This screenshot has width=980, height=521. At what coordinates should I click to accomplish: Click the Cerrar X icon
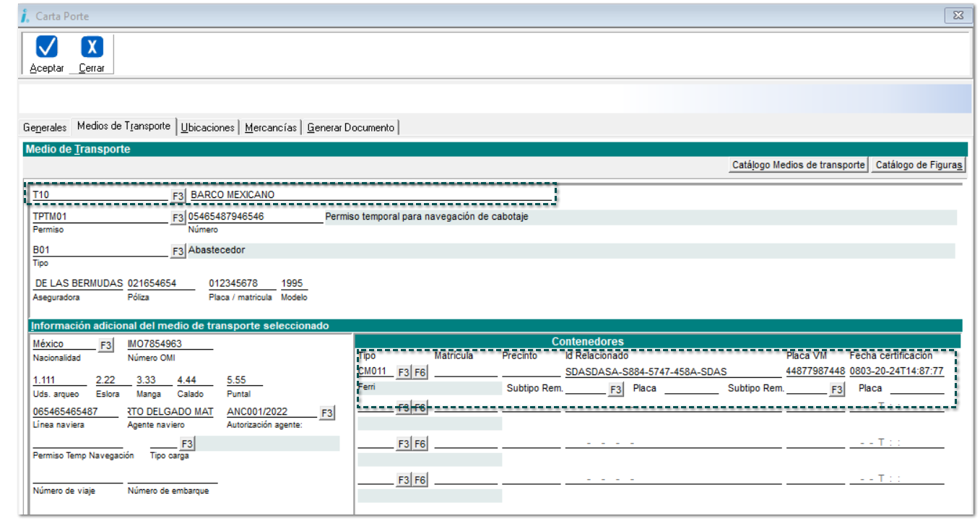tap(92, 48)
